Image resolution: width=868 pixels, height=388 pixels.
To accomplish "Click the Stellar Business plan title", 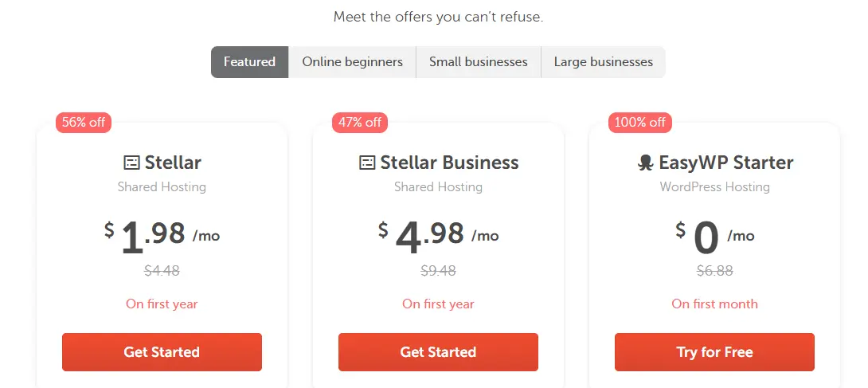I will coord(449,163).
